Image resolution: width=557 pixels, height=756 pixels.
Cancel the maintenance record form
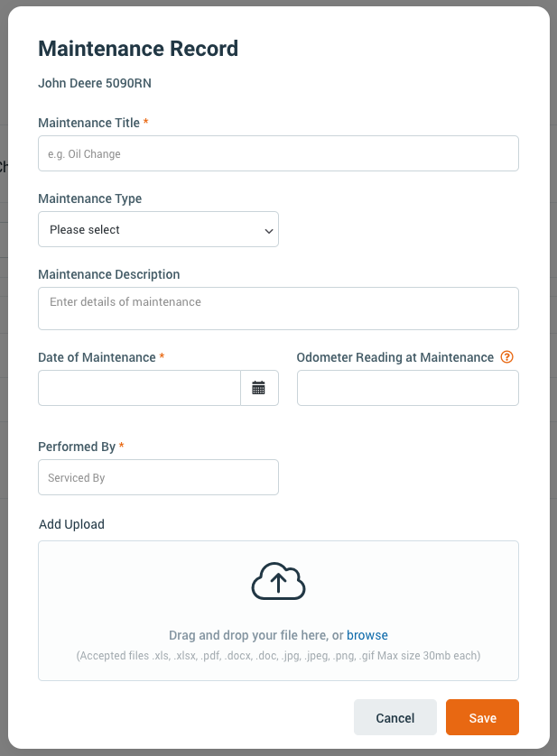(395, 717)
